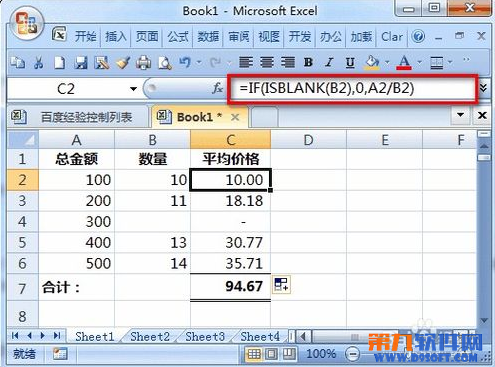Open Print Preview magnifier icon
495x367 pixels.
(165, 62)
